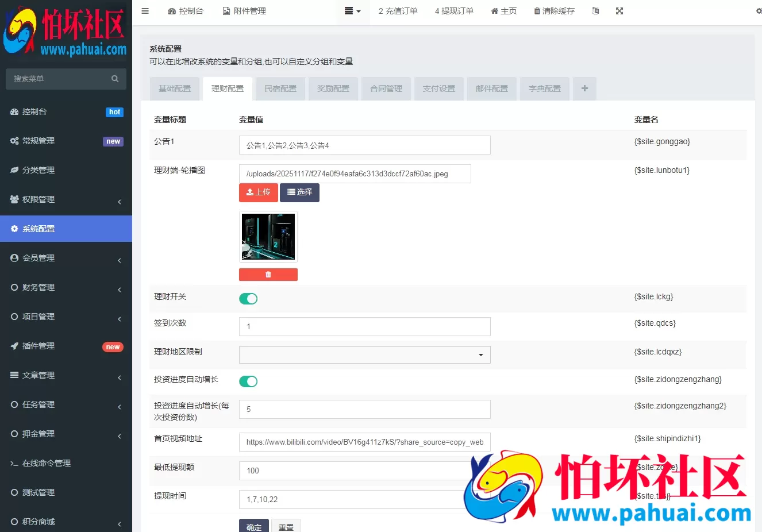Click the 轮播图 upload path field
Screen dimensions: 762x532
pos(355,174)
